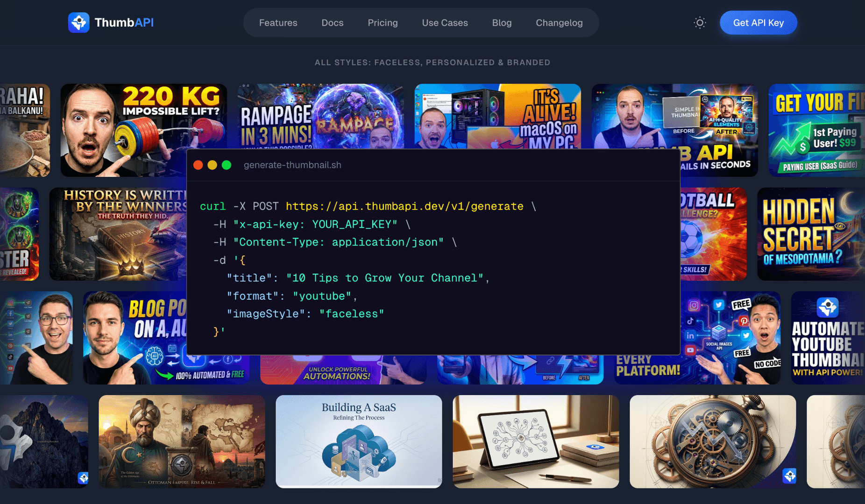The image size is (865, 504).
Task: Click the "youtube" format value
Action: click(322, 296)
